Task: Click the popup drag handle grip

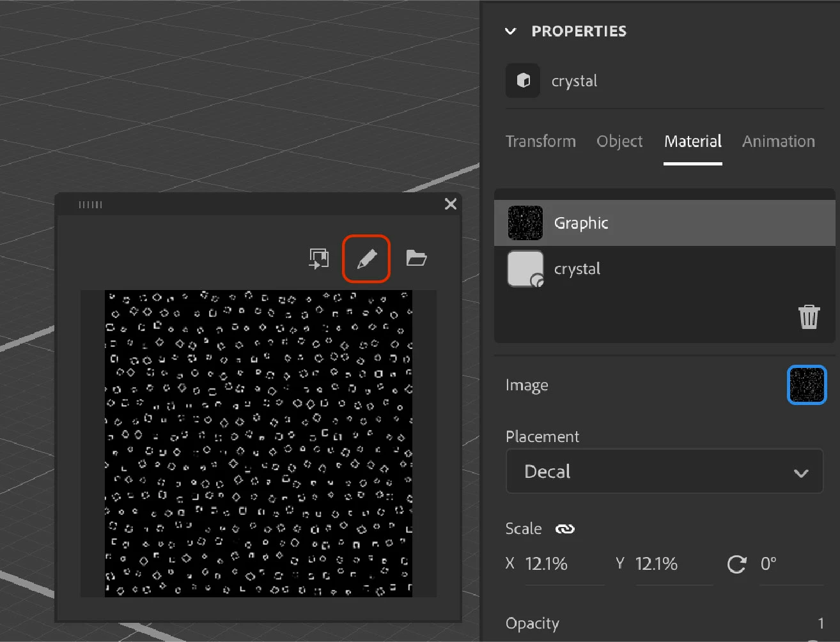Action: pos(90,204)
